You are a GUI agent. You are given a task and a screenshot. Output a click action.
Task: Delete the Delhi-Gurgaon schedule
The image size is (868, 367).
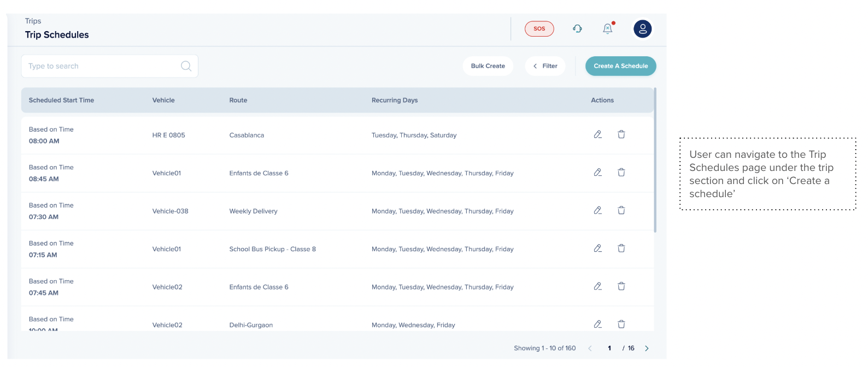coord(621,324)
